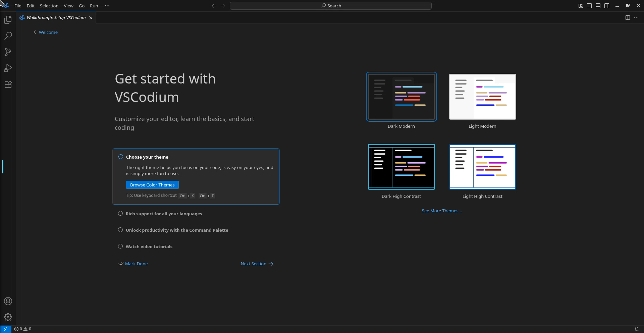Toggle the bottom Panel visibility
644x333 pixels.
pyautogui.click(x=598, y=6)
